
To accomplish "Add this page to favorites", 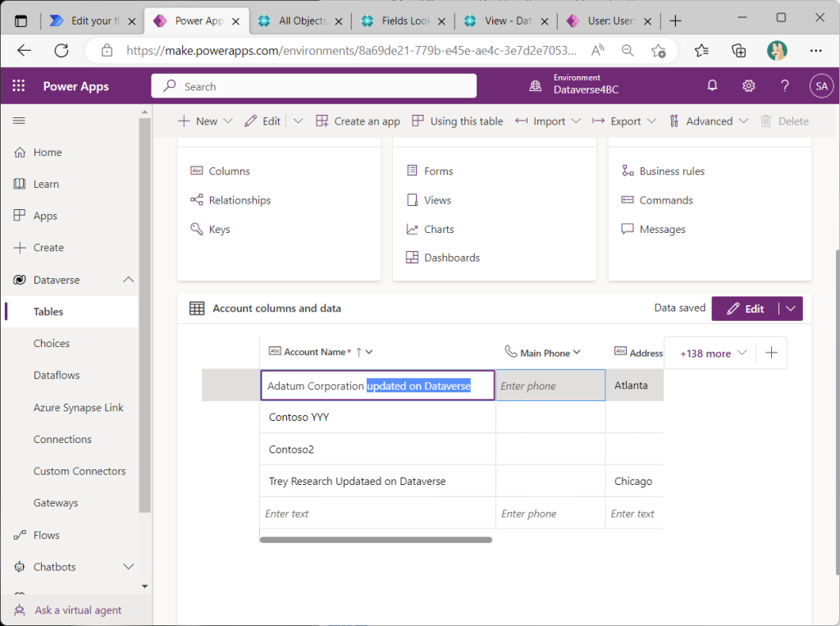I will tap(659, 50).
